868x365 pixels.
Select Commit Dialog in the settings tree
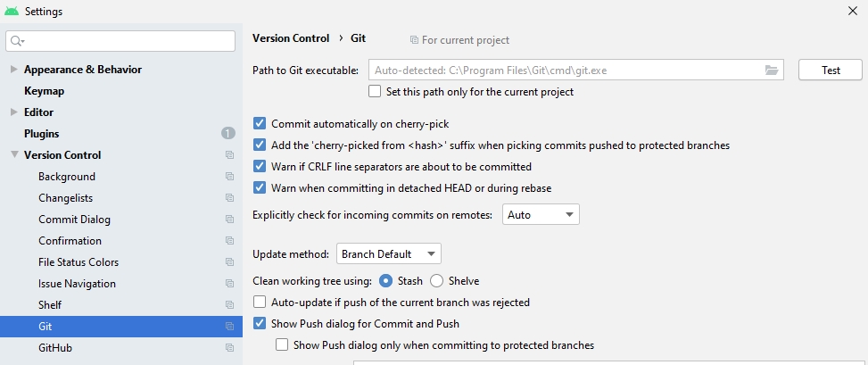pos(74,220)
